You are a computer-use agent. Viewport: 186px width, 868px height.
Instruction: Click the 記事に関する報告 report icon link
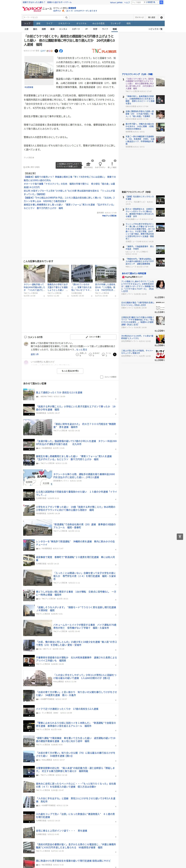click(31, 167)
